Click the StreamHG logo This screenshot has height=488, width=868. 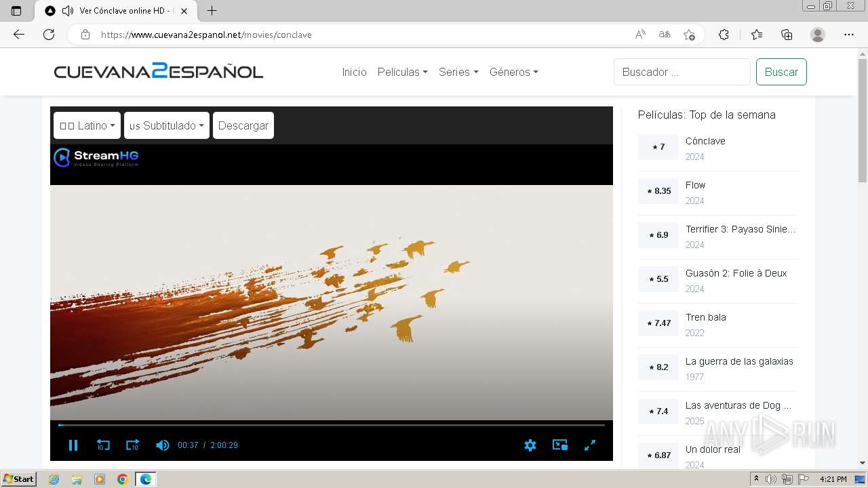coord(96,158)
